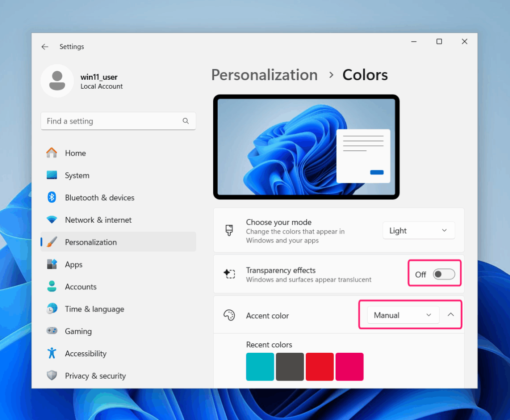Screen dimensions: 510x420
Task: Click the Time & language globe icon
Action: coord(52,308)
